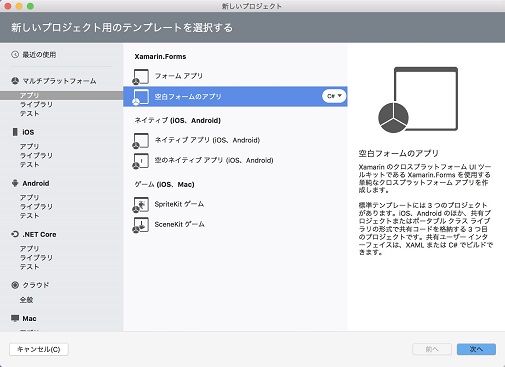Choose 空のネイティブ アプリ (iOS、Android) label
This screenshot has width=505, height=367.
coord(214,160)
